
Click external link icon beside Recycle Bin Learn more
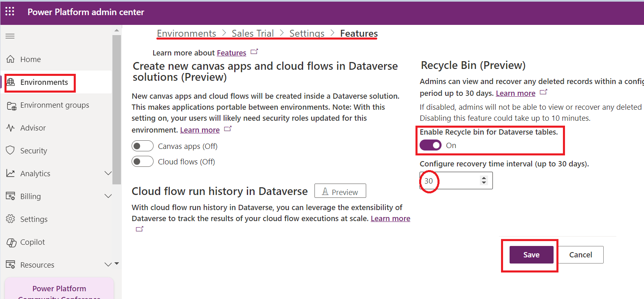[543, 92]
